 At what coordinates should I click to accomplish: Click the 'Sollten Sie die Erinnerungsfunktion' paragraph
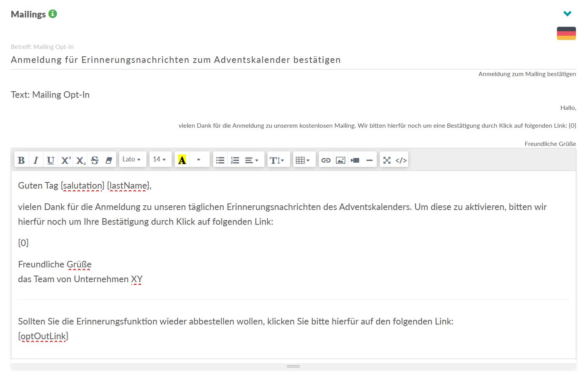(236, 321)
